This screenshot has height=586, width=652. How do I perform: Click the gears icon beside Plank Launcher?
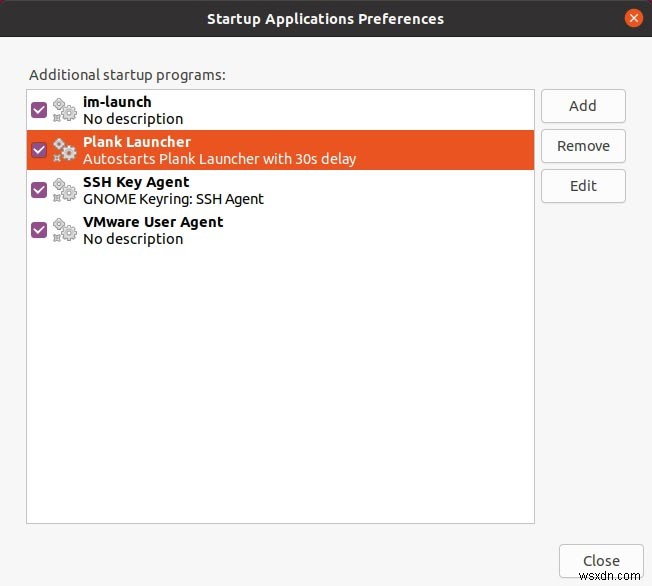click(65, 150)
